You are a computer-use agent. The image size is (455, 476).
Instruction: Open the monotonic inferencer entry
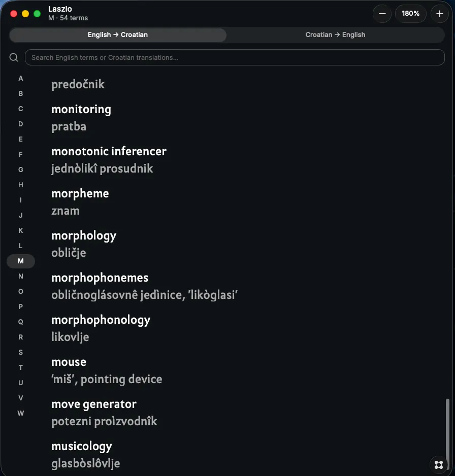(109, 151)
